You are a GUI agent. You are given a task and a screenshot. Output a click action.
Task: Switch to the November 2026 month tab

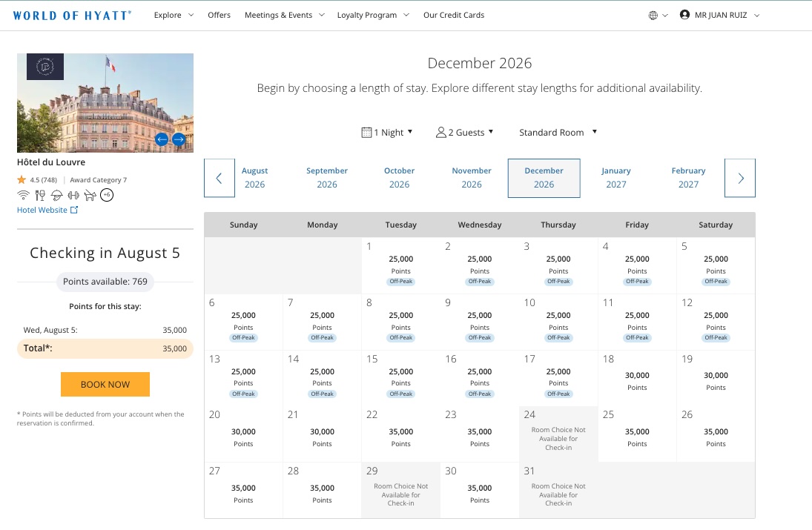point(471,177)
